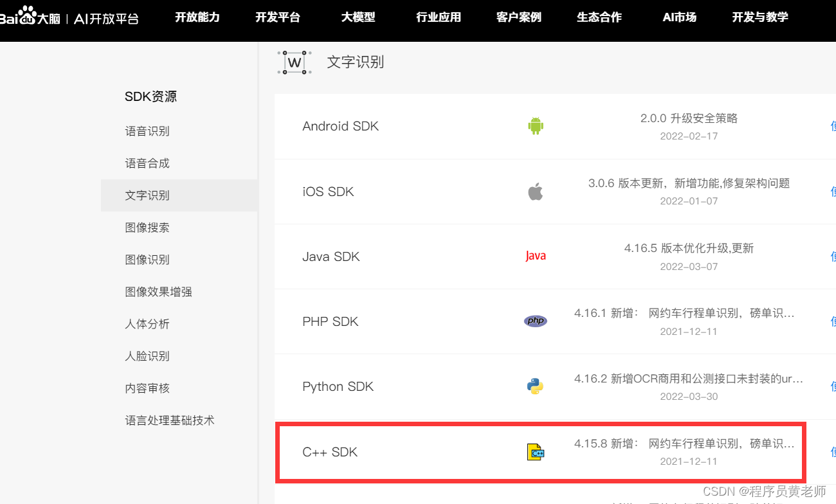Open the 开发平台 menu
Image resolution: width=836 pixels, height=504 pixels.
278,17
